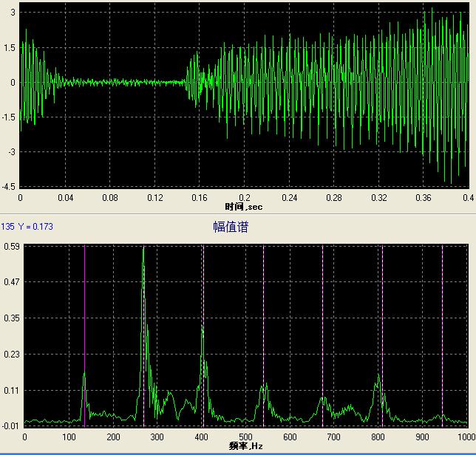The image size is (476, 455).
Task: Click the cursor readout '135 Y = 0.173'
Action: pos(27,227)
